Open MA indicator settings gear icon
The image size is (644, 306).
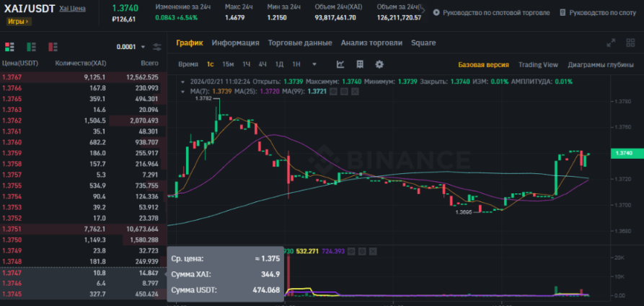[x=344, y=92]
